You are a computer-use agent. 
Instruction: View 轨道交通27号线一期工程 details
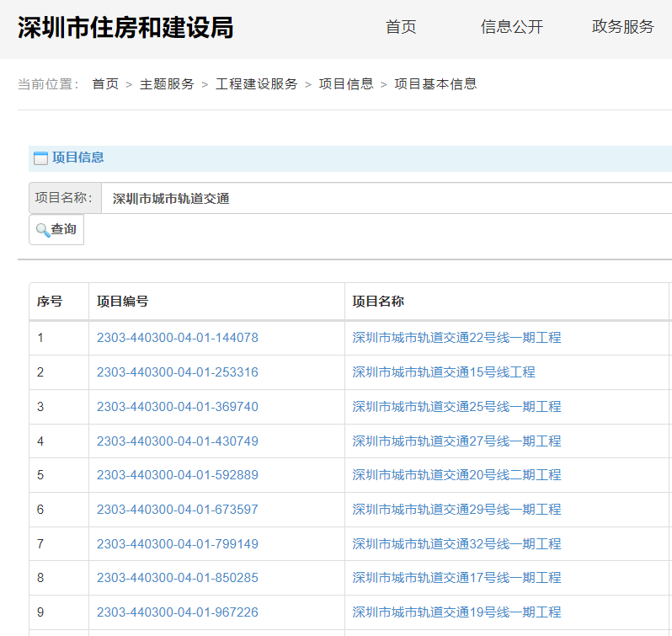click(456, 441)
